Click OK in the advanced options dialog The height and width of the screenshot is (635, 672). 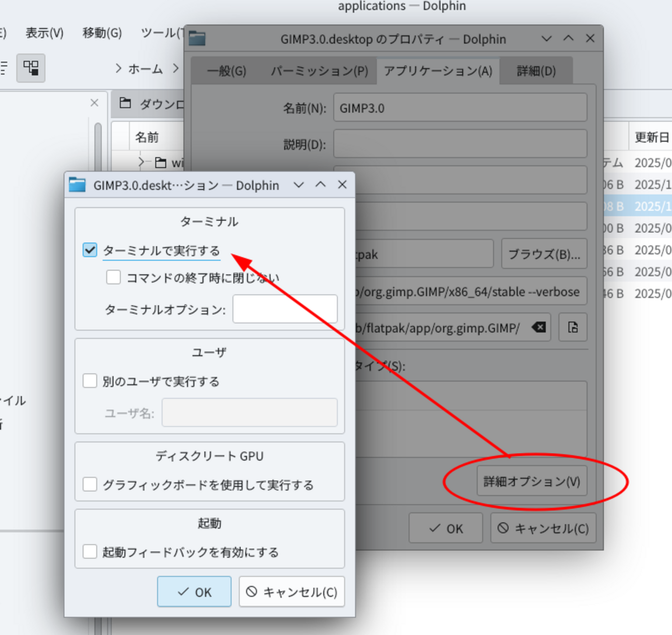(194, 592)
